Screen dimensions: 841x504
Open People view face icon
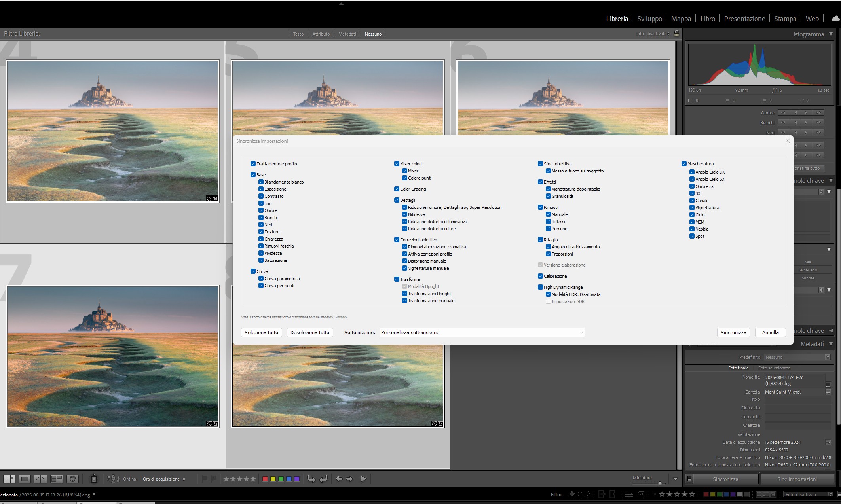pyautogui.click(x=72, y=479)
